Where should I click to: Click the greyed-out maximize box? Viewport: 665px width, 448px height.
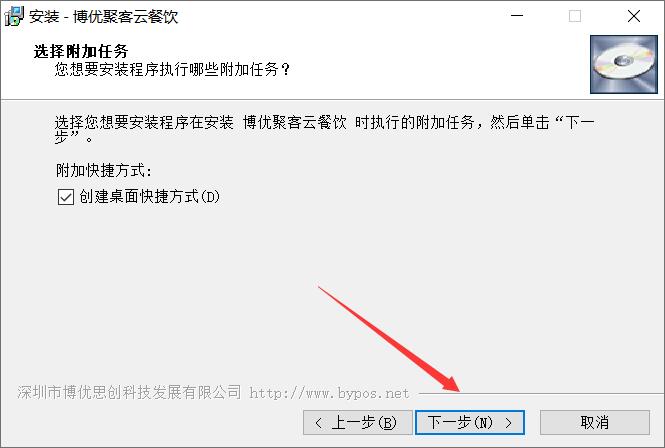click(x=575, y=16)
